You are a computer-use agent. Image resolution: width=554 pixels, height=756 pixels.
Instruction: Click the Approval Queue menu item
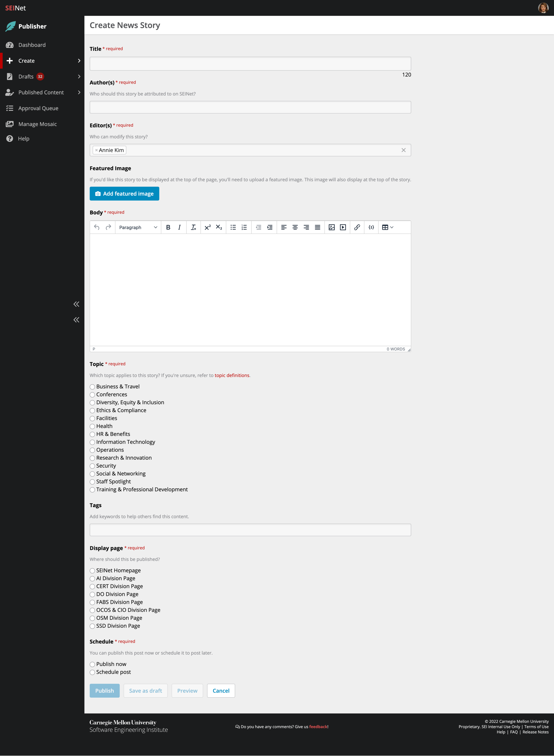(x=39, y=108)
